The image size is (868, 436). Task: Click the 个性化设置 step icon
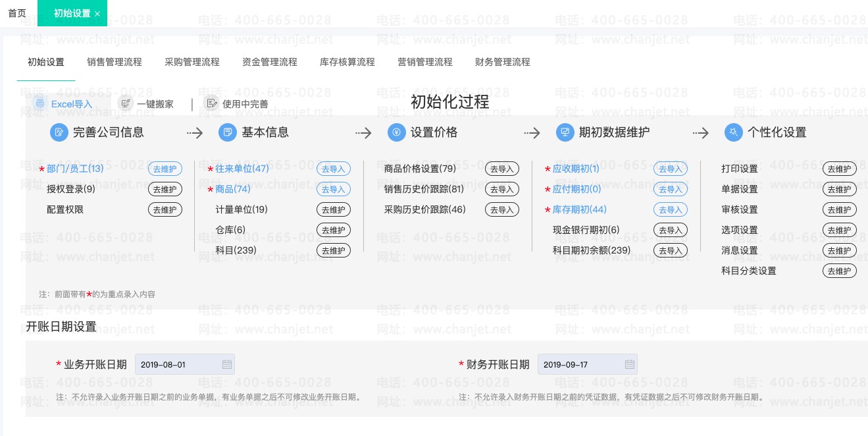click(x=733, y=132)
